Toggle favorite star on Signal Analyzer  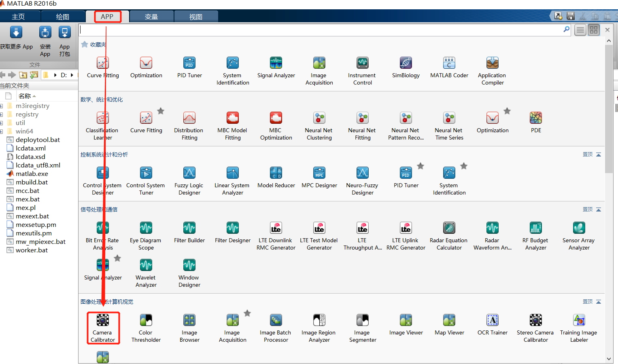click(117, 258)
